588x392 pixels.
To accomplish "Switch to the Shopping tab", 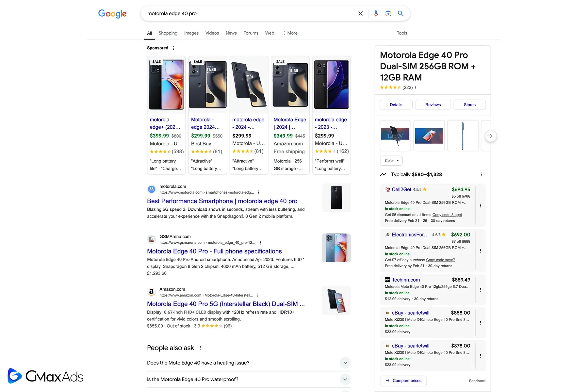I will tap(168, 33).
